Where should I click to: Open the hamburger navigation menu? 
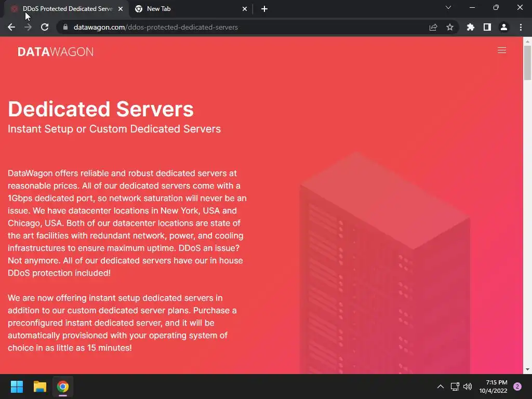(501, 50)
